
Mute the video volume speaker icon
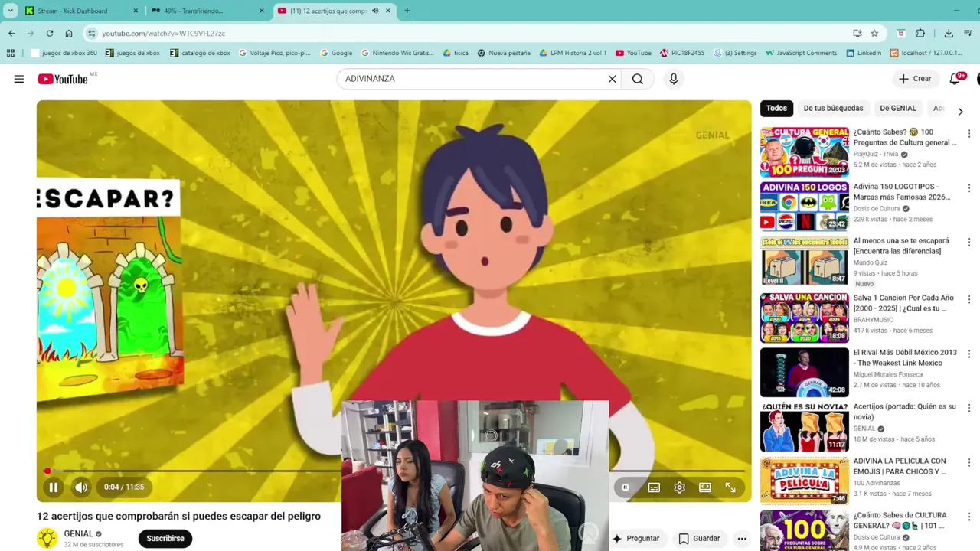81,487
